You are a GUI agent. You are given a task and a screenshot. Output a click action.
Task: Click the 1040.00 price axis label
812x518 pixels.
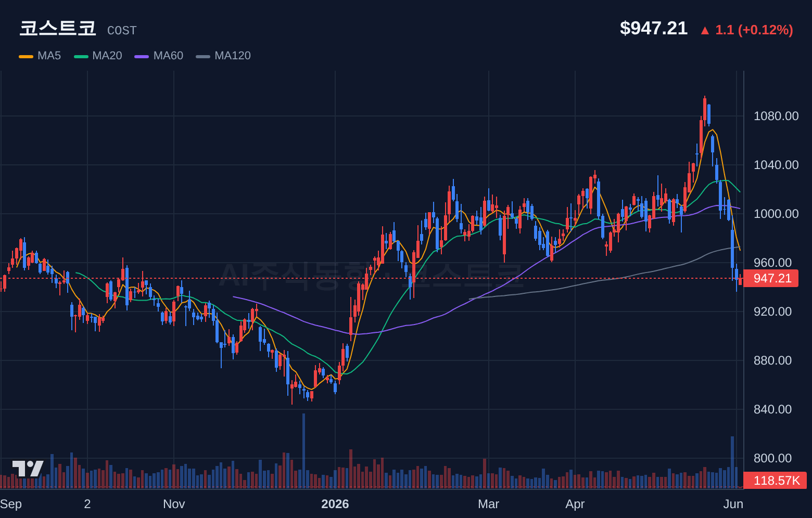click(776, 165)
